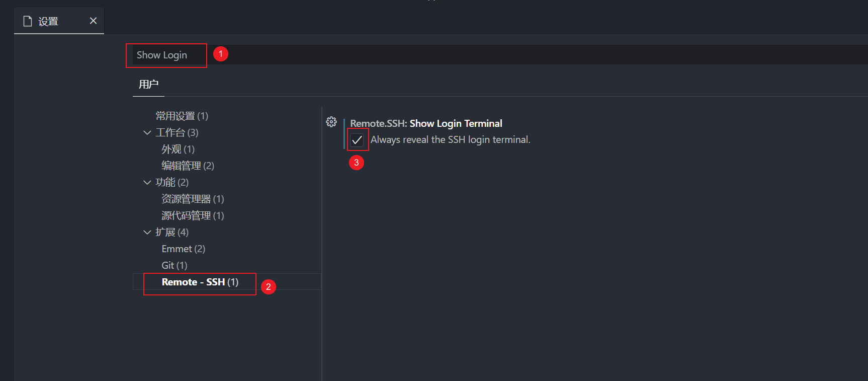Switch to the 用户 settings tab
The image size is (868, 381).
(x=148, y=85)
